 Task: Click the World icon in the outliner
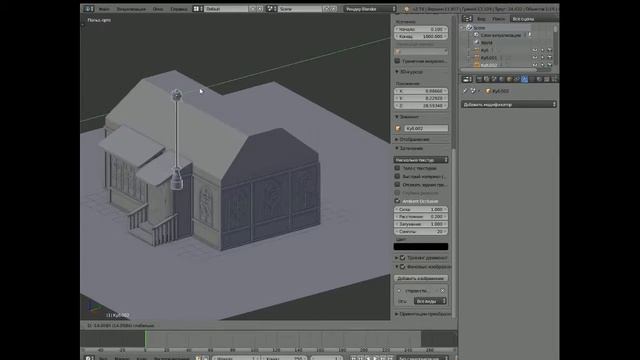pos(476,42)
